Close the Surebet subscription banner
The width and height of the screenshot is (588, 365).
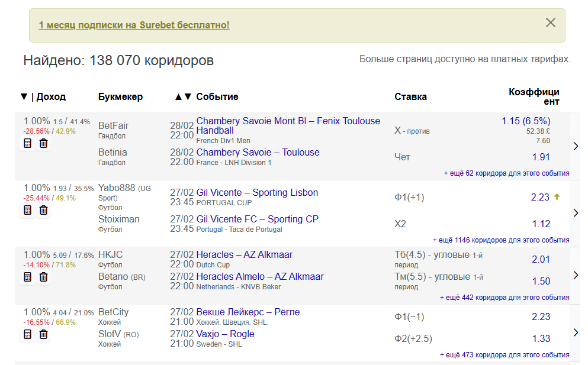coord(551,23)
